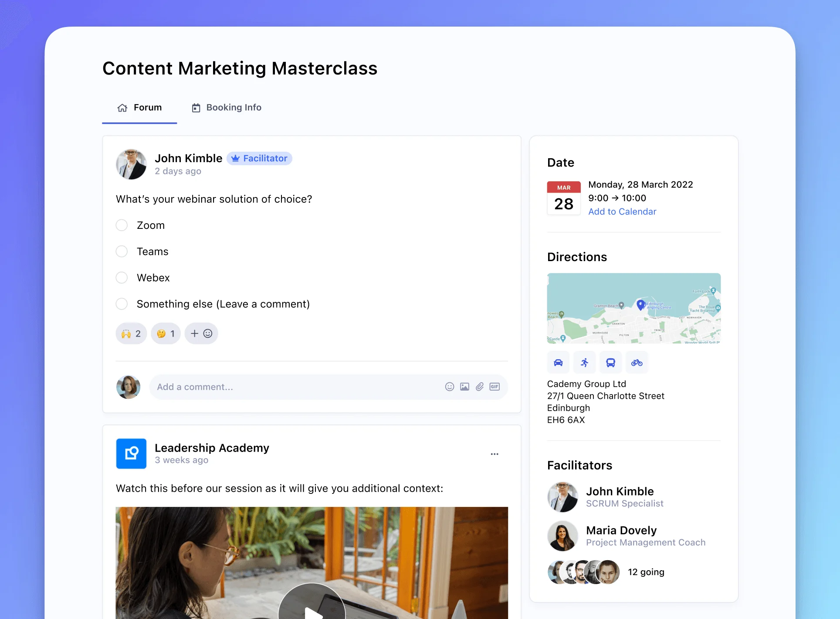Click the Leadership Academy post author name

tap(212, 448)
